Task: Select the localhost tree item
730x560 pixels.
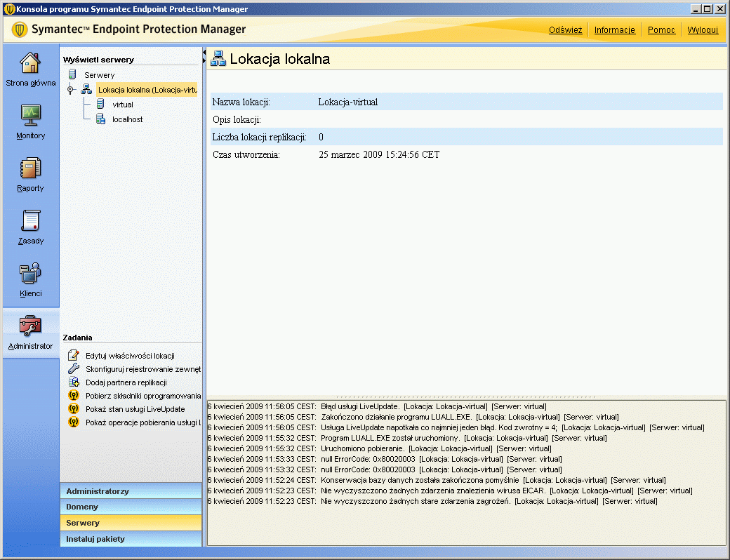Action: (x=127, y=119)
